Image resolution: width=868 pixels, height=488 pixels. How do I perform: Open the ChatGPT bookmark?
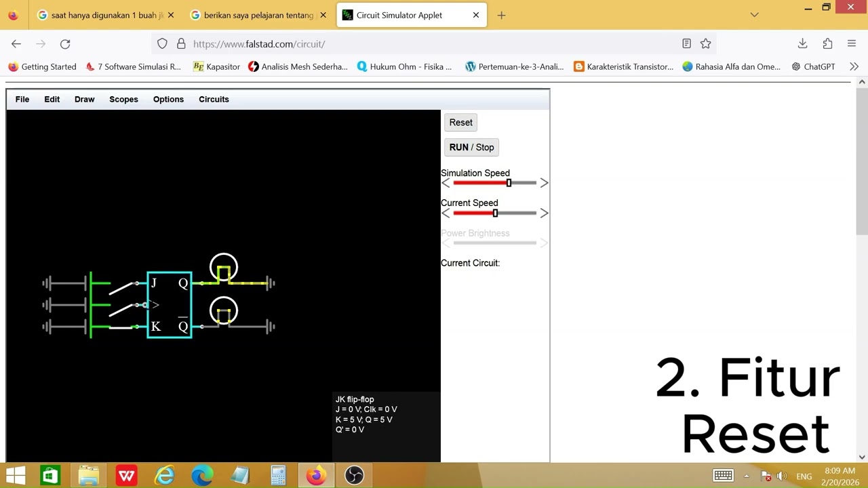(813, 66)
